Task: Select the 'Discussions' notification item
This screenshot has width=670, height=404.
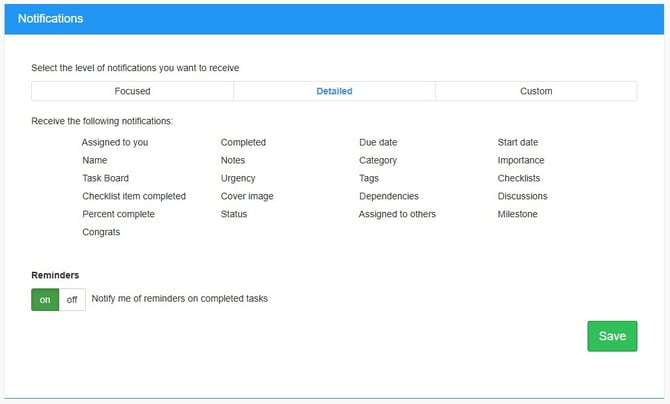Action: click(522, 196)
